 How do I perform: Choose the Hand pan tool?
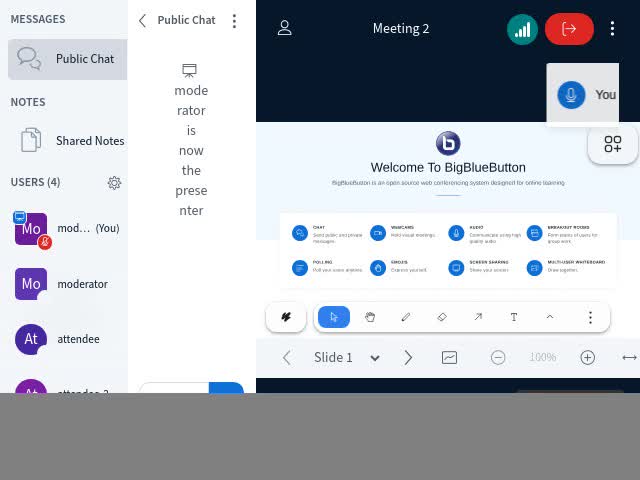pyautogui.click(x=370, y=317)
